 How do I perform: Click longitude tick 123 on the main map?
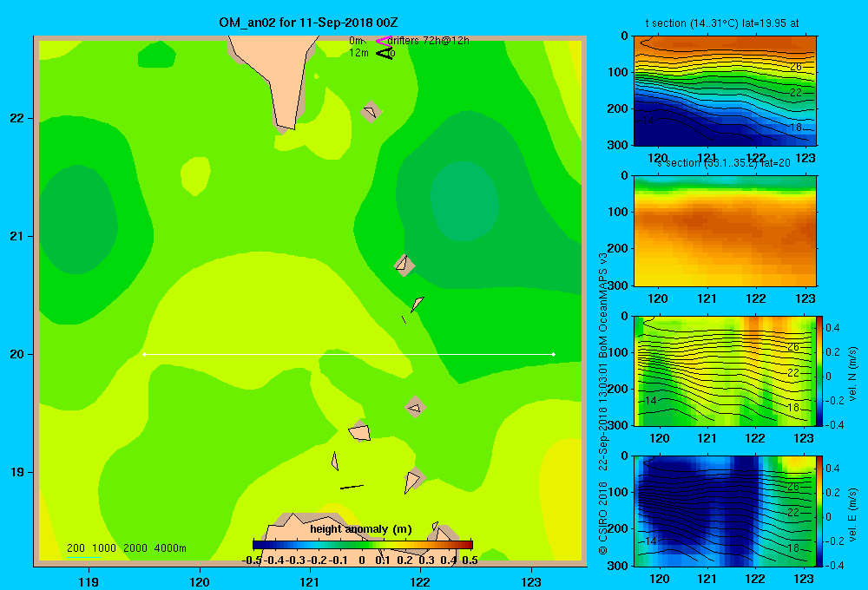(x=531, y=581)
